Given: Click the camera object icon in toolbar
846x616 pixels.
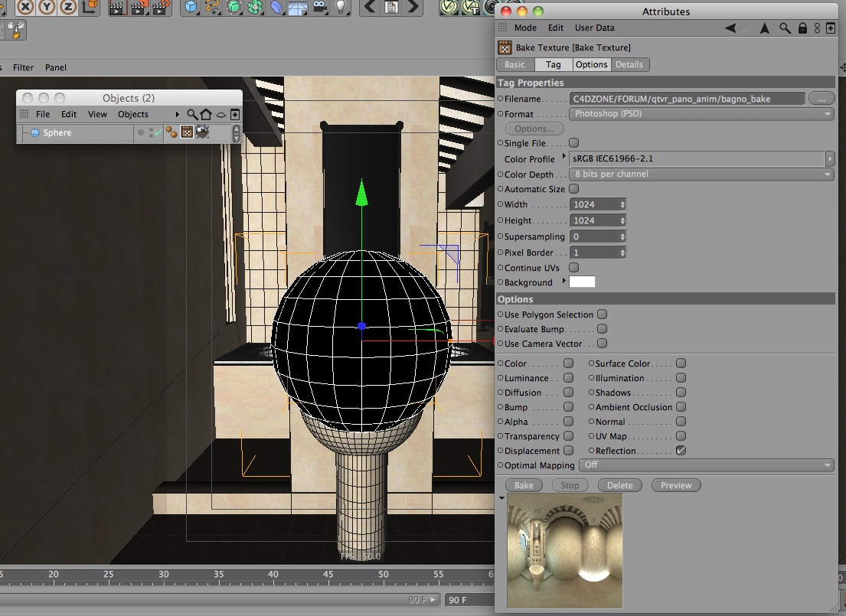Looking at the screenshot, I should (x=319, y=8).
